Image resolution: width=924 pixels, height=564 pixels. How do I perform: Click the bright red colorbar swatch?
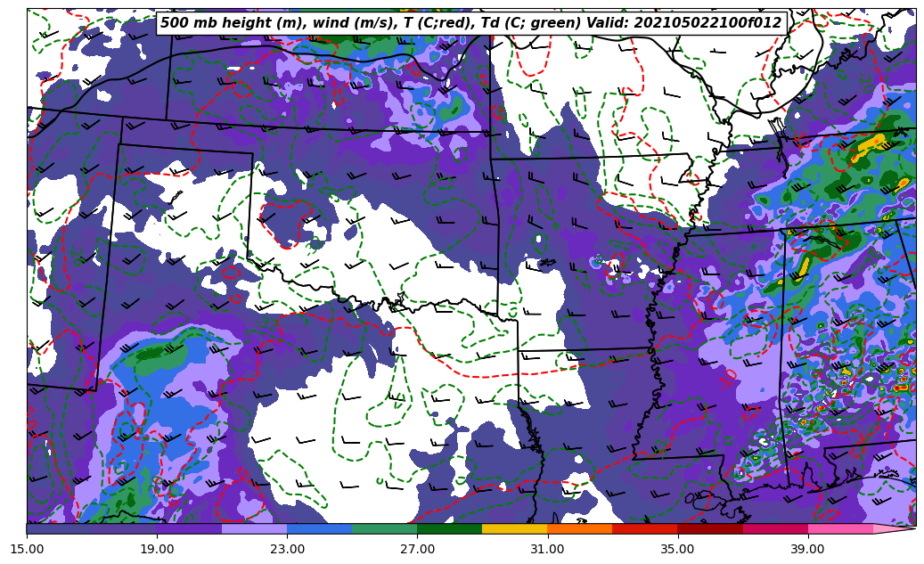click(x=644, y=528)
